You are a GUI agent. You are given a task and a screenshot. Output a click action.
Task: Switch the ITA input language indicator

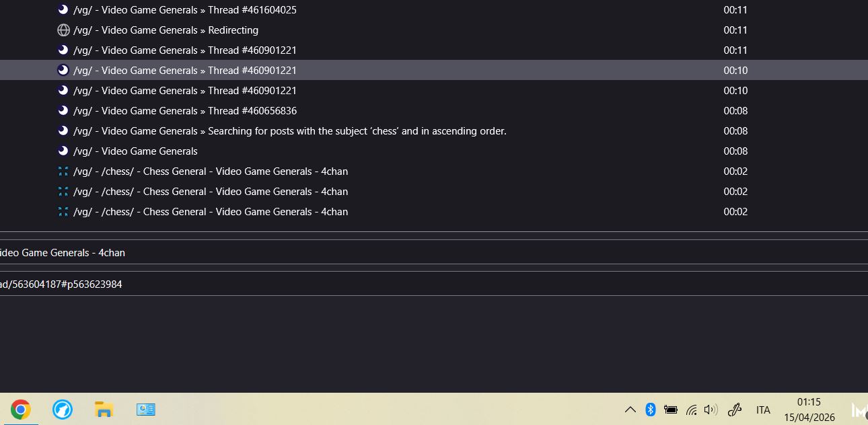coord(763,410)
